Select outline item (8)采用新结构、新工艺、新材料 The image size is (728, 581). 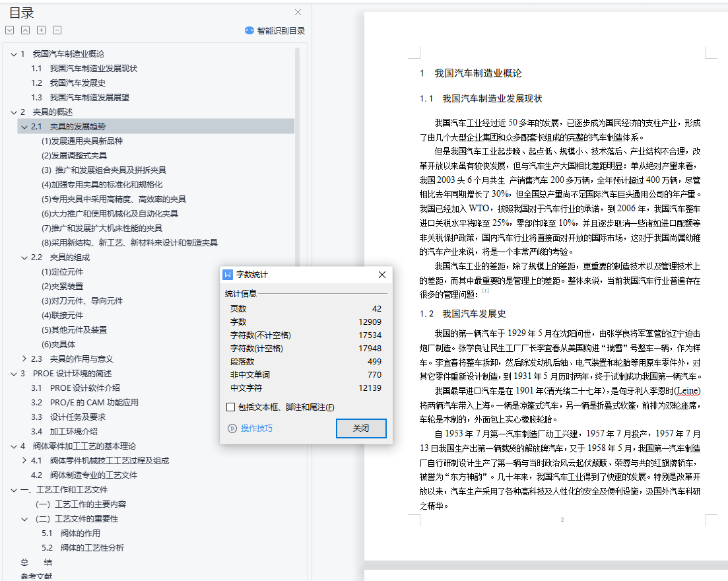click(129, 243)
